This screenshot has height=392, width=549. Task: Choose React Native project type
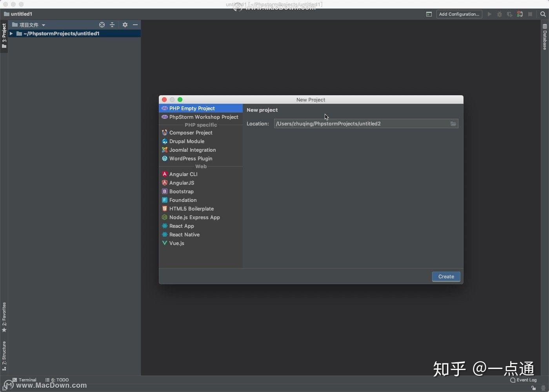coord(201,234)
